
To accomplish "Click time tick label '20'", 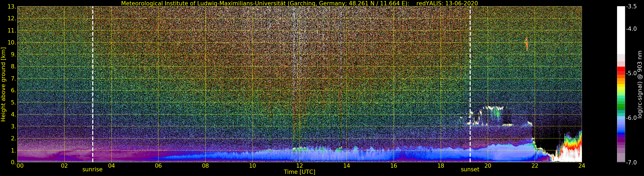I will click(488, 166).
